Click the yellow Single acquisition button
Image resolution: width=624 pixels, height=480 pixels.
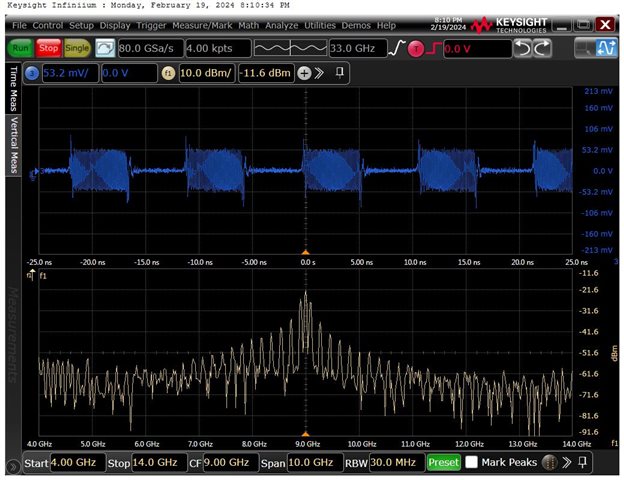(77, 48)
